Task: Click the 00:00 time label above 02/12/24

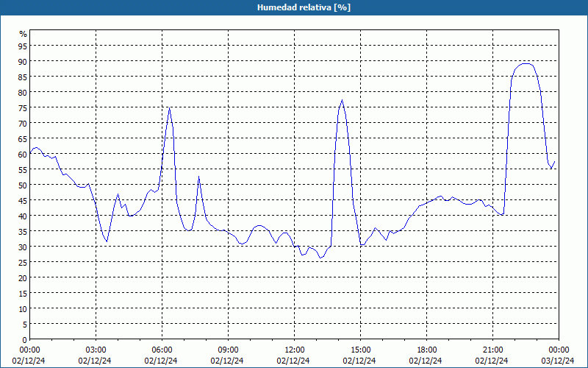Action: pyautogui.click(x=29, y=350)
